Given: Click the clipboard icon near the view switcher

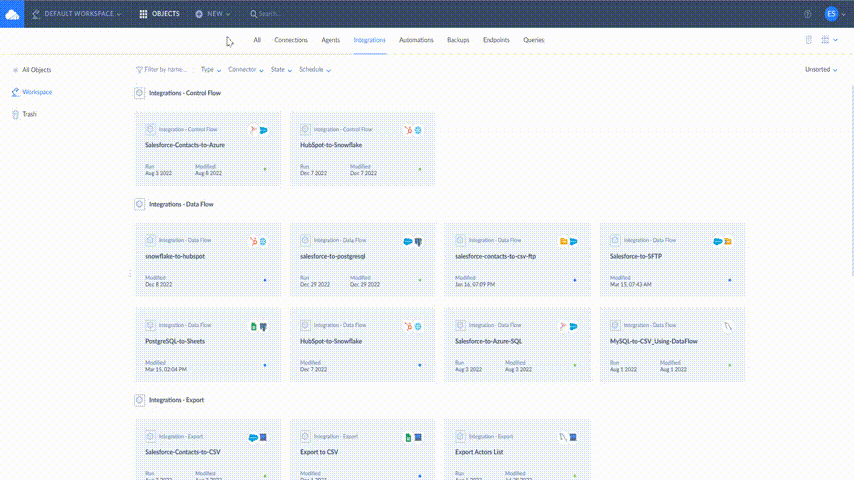Looking at the screenshot, I should [809, 40].
